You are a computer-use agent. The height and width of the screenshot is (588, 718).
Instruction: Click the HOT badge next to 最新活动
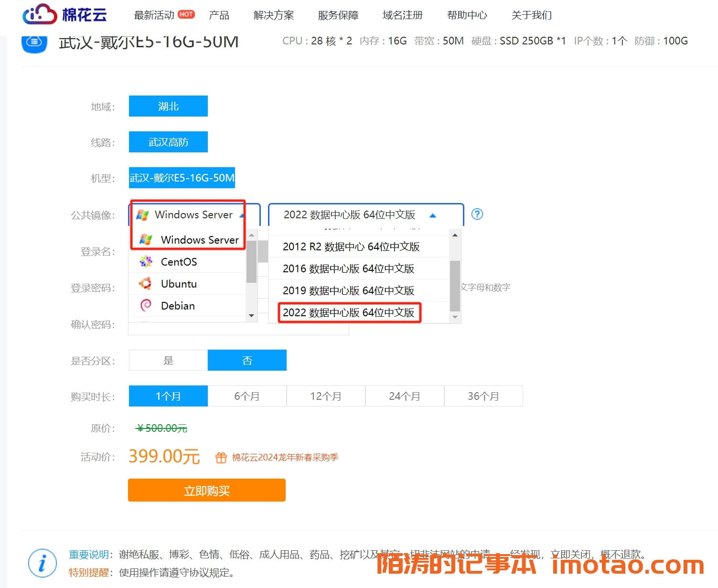point(186,14)
